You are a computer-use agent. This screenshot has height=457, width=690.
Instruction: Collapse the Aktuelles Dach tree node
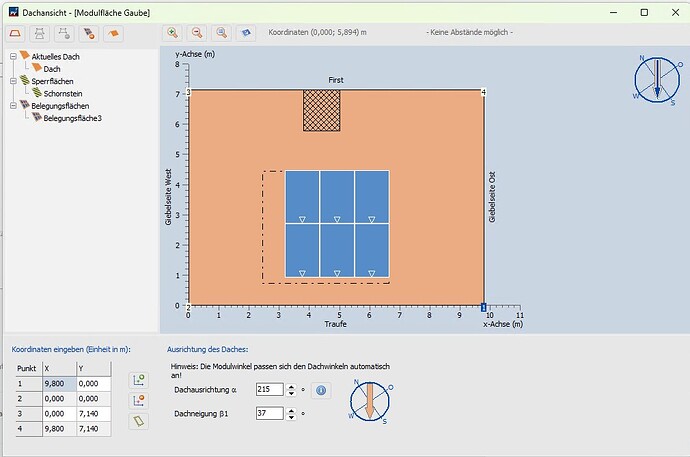13,56
